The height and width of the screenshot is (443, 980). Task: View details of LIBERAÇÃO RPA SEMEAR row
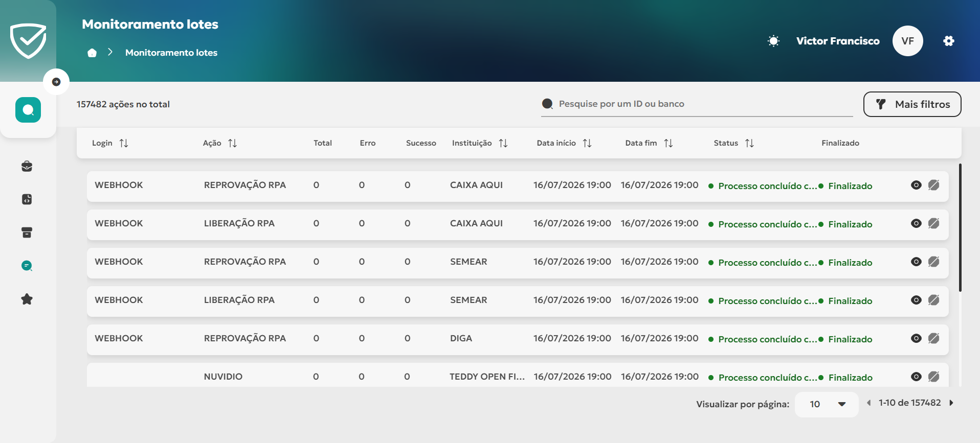pyautogui.click(x=917, y=300)
